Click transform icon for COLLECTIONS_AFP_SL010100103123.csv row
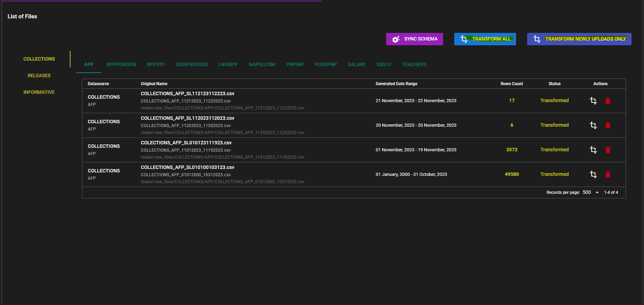The width and height of the screenshot is (644, 305). point(593,174)
